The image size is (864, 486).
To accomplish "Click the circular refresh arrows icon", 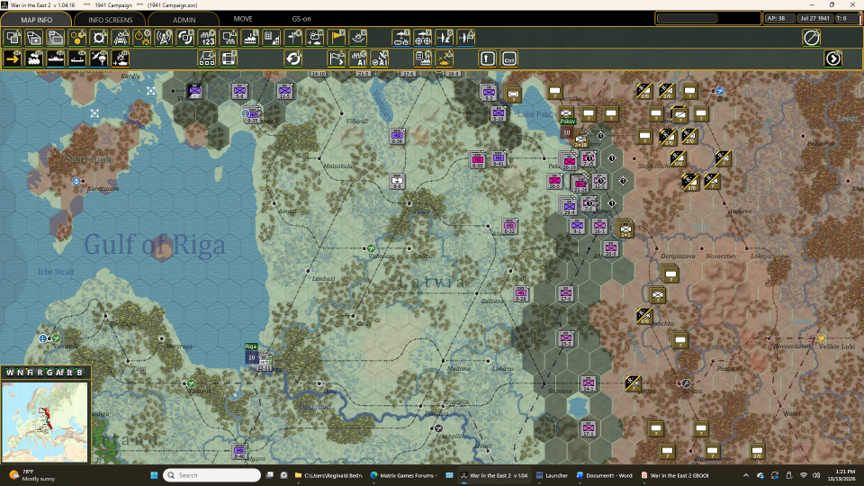I will coord(293,58).
